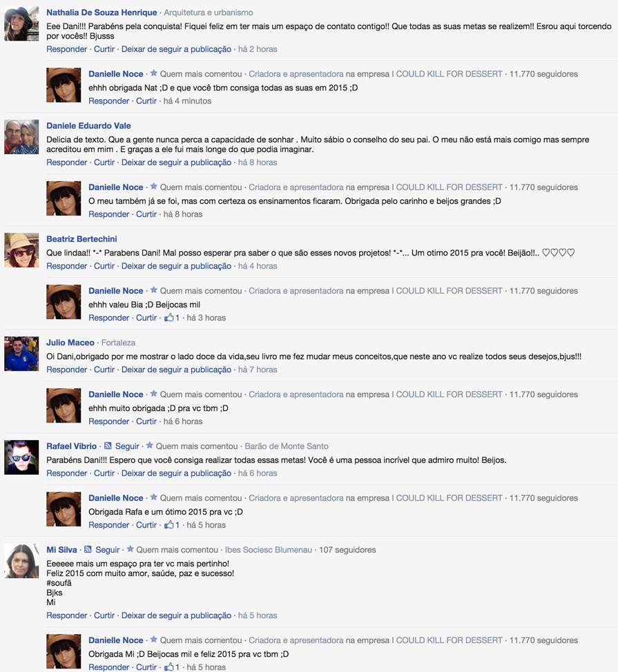Click the RSS follow icon beside Mi Silva
Image resolution: width=618 pixels, height=672 pixels.
click(x=88, y=550)
